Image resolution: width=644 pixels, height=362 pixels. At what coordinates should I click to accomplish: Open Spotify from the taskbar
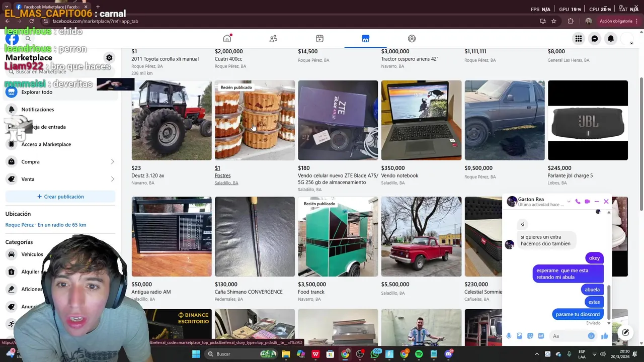pyautogui.click(x=419, y=354)
